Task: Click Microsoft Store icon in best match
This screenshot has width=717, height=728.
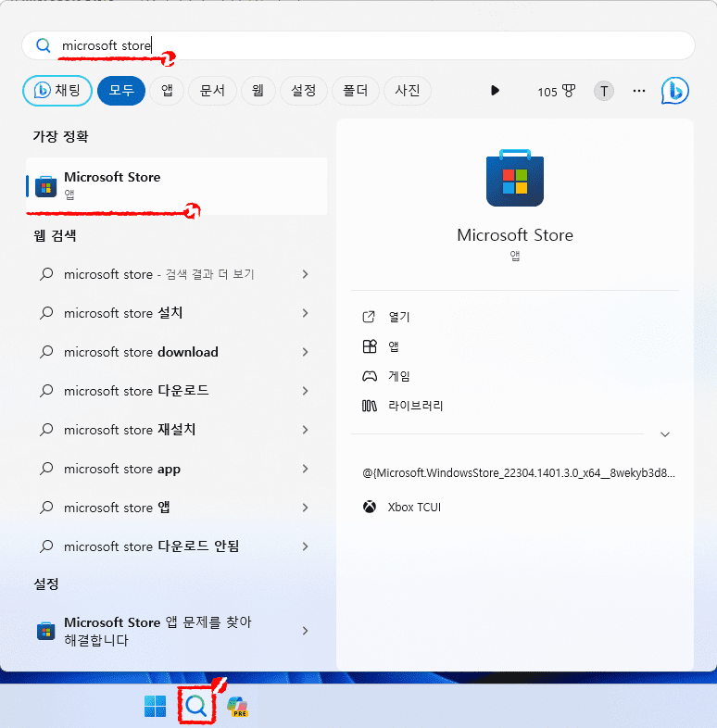Action: (46, 186)
